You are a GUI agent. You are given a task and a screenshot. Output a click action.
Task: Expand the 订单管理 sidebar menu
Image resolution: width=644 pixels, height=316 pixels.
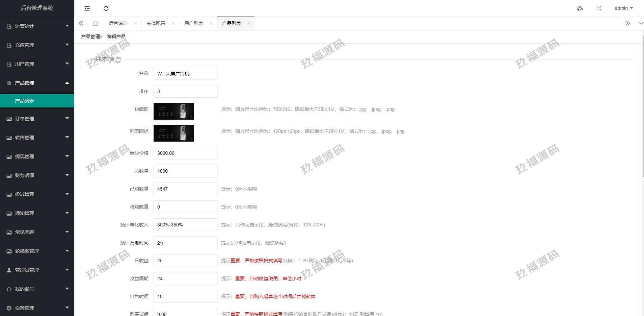[37, 119]
